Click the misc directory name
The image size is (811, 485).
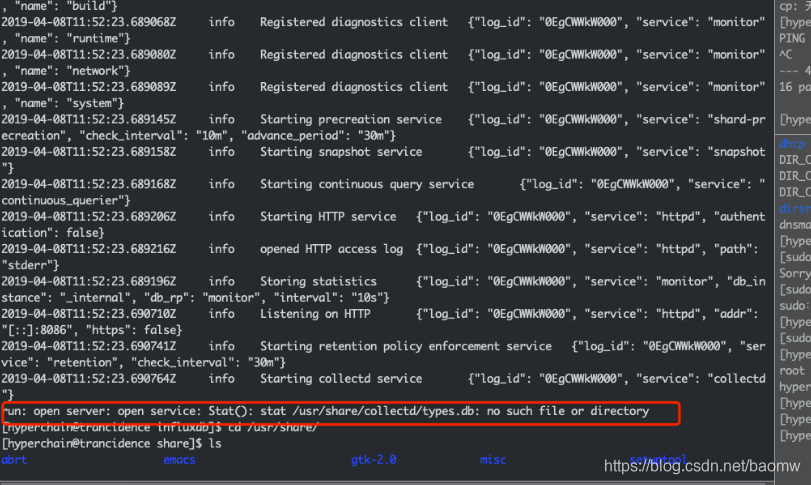[493, 460]
